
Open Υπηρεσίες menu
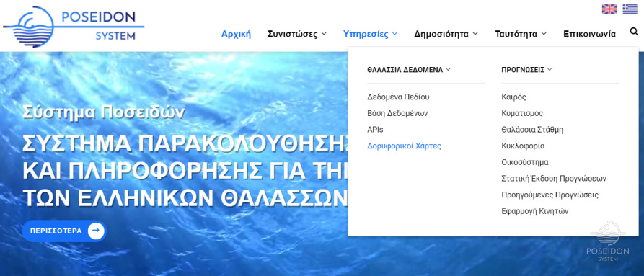point(370,34)
